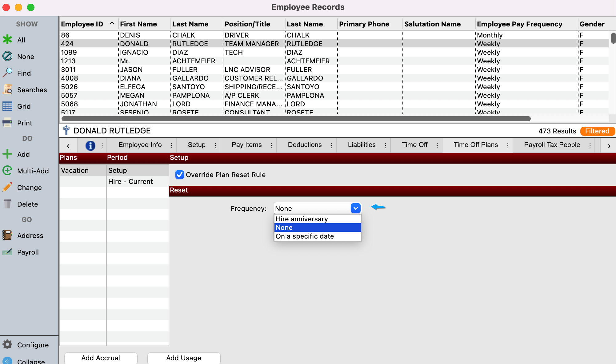Switch to the Pay Items tab
This screenshot has width=616, height=364.
click(x=246, y=145)
